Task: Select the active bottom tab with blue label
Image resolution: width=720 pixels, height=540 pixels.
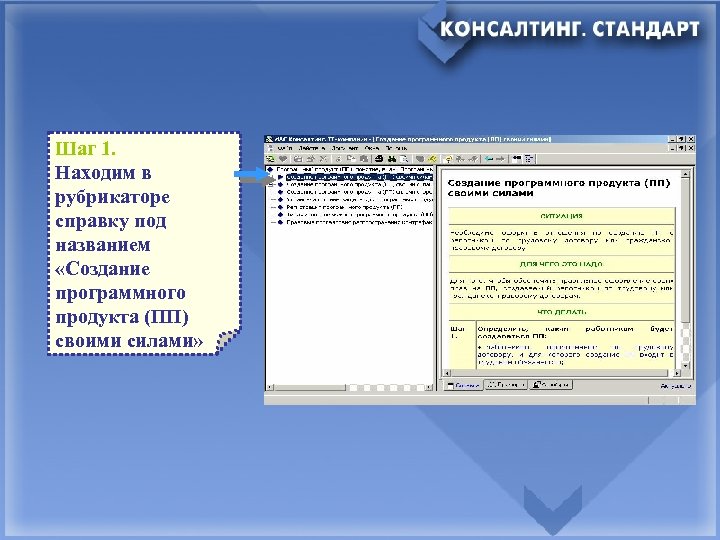Action: tap(463, 385)
